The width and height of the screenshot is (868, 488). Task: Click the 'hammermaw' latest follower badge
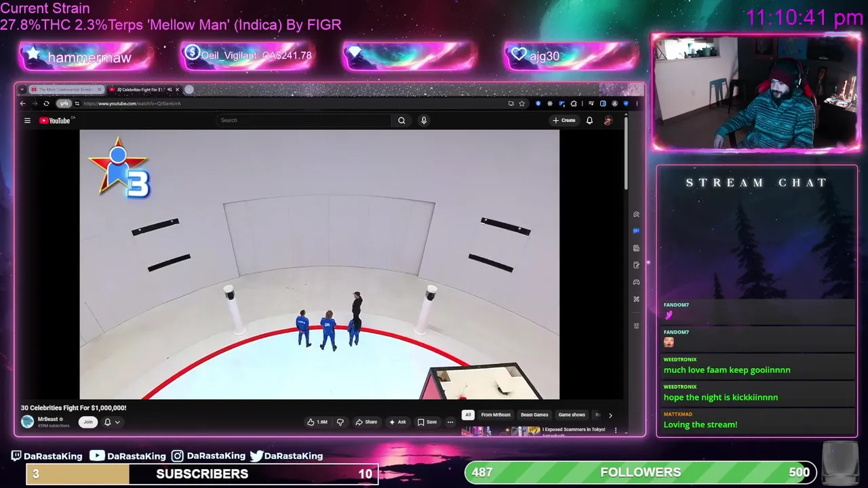(x=85, y=57)
